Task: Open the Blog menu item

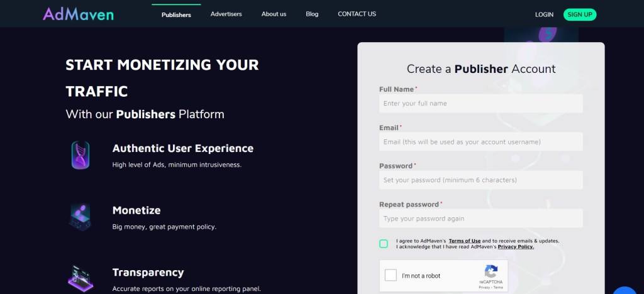Action: 312,14
